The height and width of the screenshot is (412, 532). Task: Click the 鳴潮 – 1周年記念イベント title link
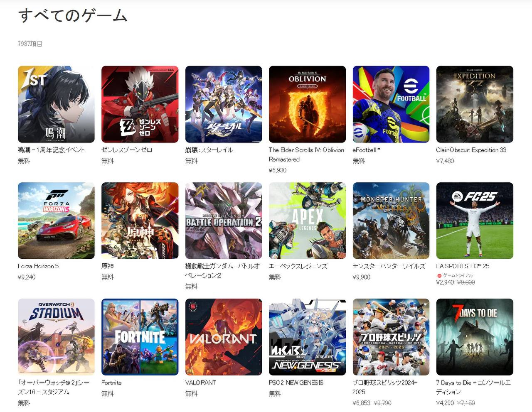(x=51, y=150)
